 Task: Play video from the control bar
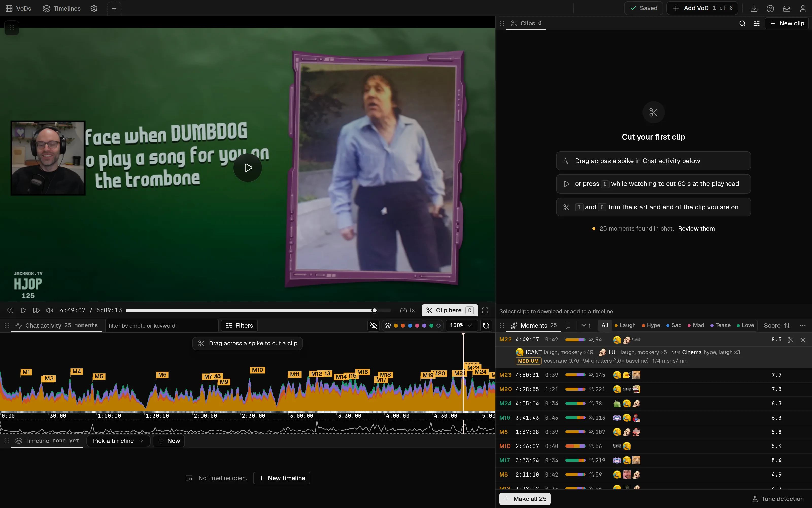coord(23,310)
